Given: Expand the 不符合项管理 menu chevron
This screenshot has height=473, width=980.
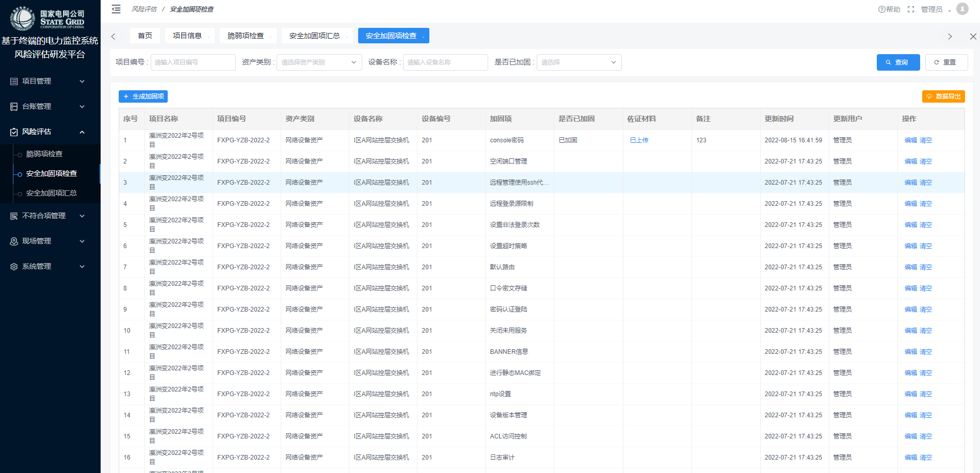Looking at the screenshot, I should [82, 216].
